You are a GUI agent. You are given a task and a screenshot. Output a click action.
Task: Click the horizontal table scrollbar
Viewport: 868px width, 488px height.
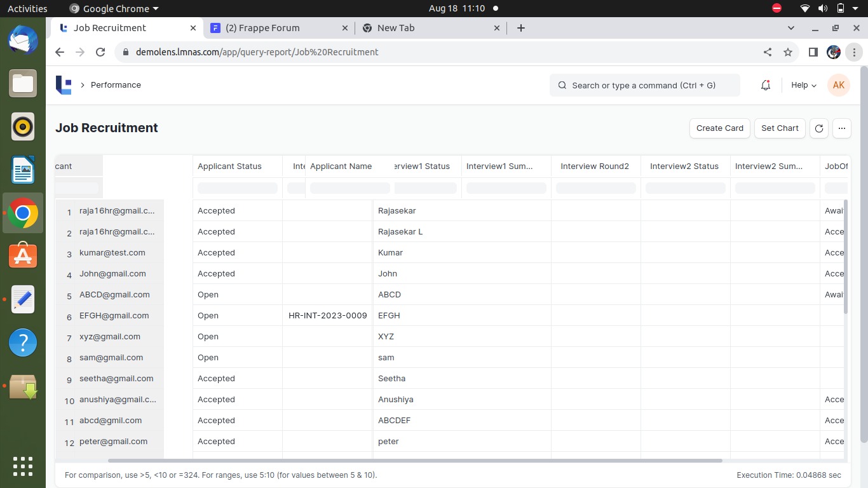(x=415, y=461)
